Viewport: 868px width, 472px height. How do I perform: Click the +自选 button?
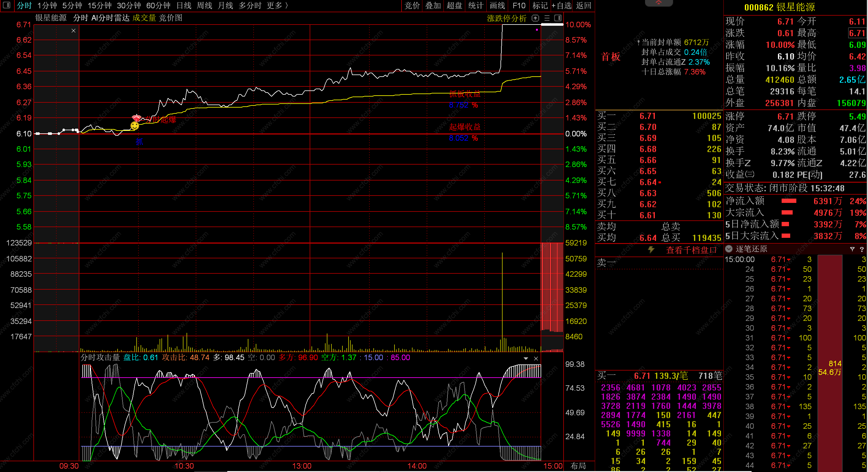click(561, 6)
